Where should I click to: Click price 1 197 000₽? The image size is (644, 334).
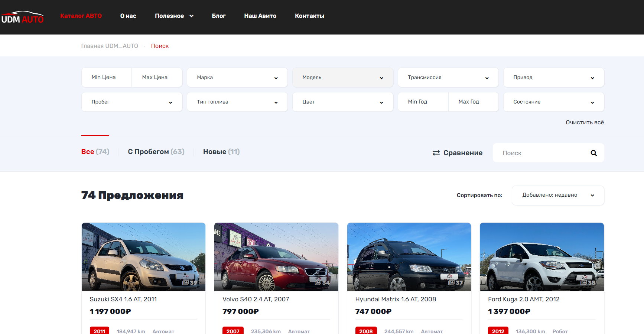point(110,311)
